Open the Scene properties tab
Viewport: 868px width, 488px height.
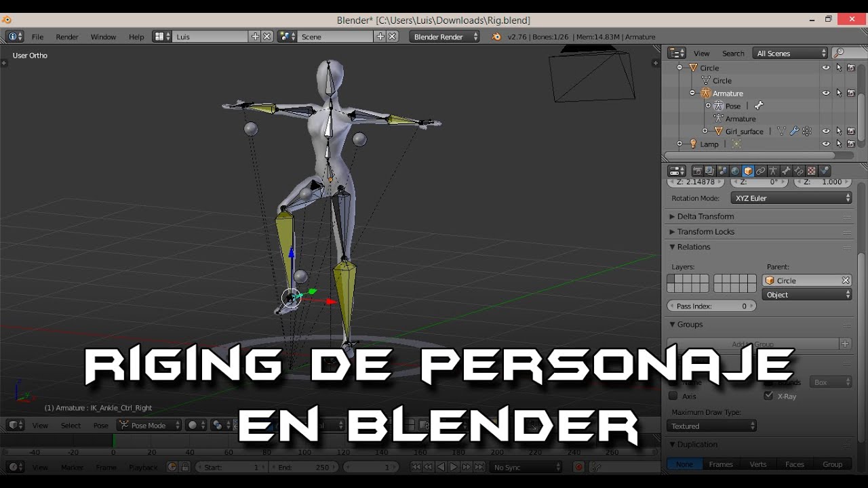click(722, 171)
